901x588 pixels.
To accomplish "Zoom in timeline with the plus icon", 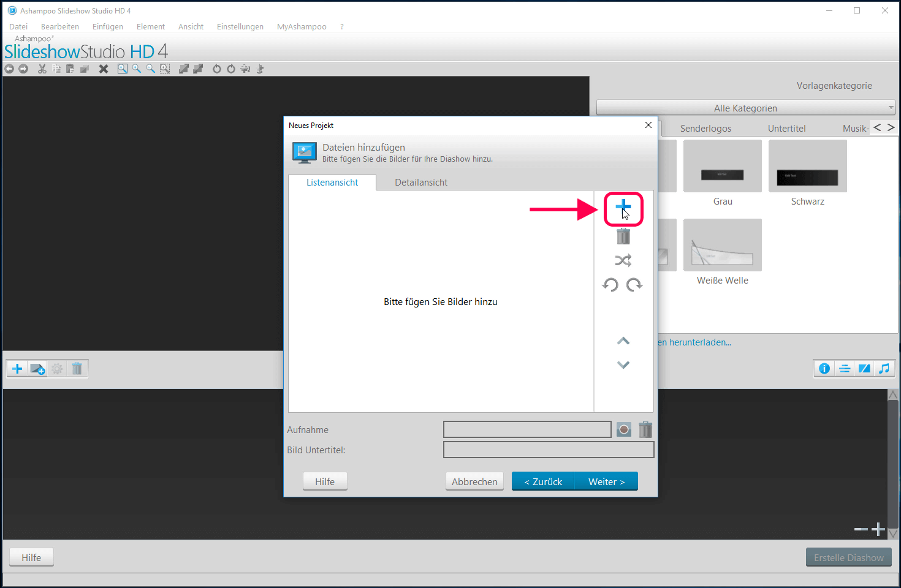I will coord(878,529).
